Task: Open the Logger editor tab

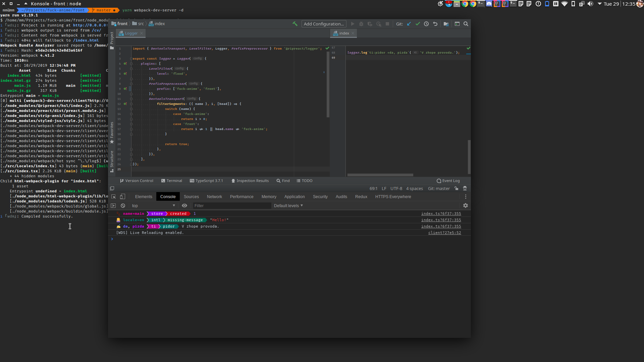Action: tap(131, 33)
